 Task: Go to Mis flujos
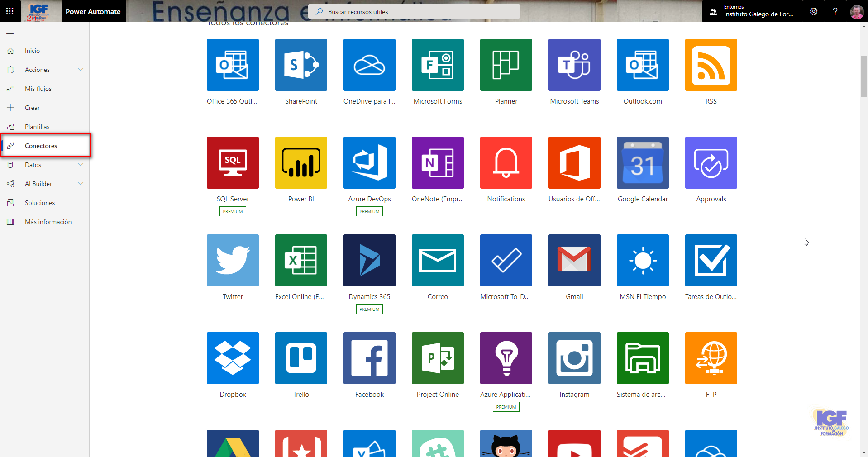tap(38, 88)
